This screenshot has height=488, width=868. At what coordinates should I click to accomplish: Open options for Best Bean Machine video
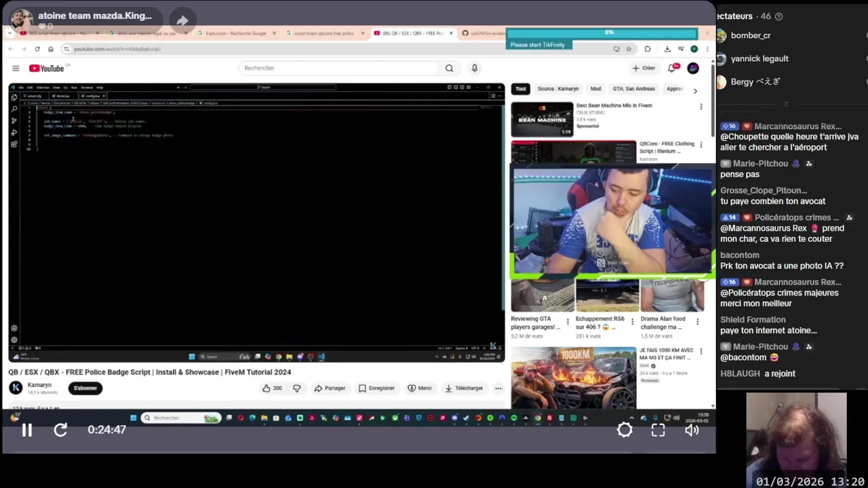tap(701, 106)
